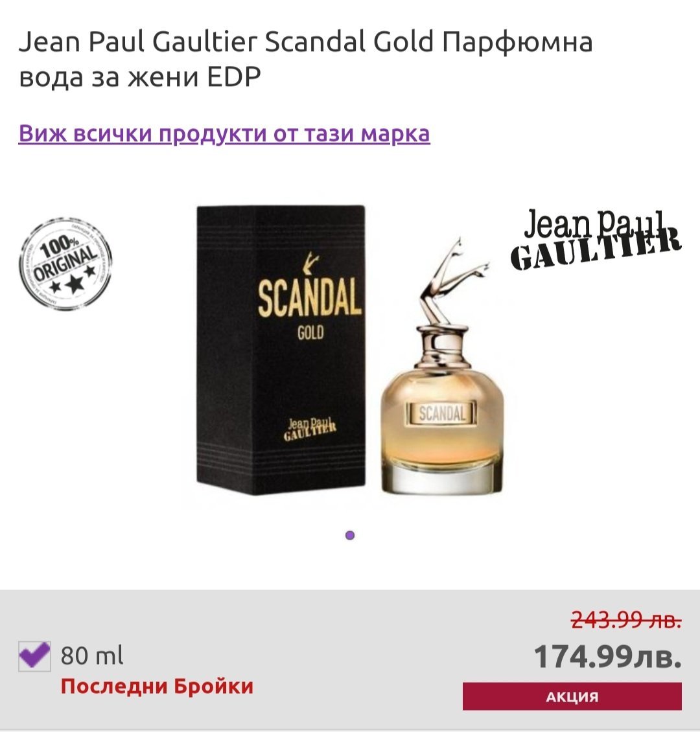Click the Jean Paul Gaultier brand logo

click(x=596, y=239)
